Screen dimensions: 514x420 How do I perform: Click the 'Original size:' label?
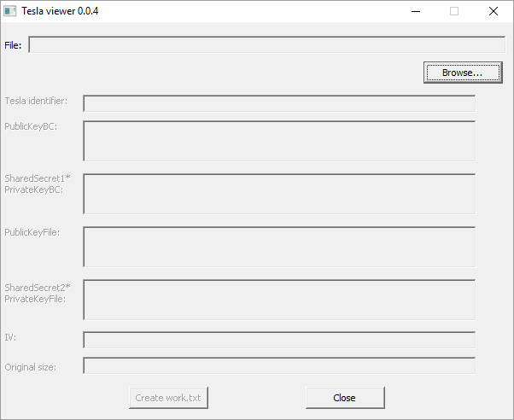[x=30, y=367]
